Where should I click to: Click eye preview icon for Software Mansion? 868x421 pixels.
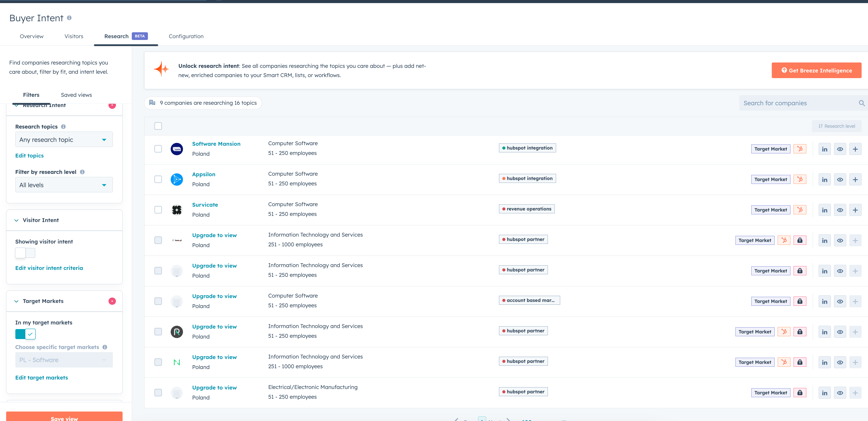(840, 149)
